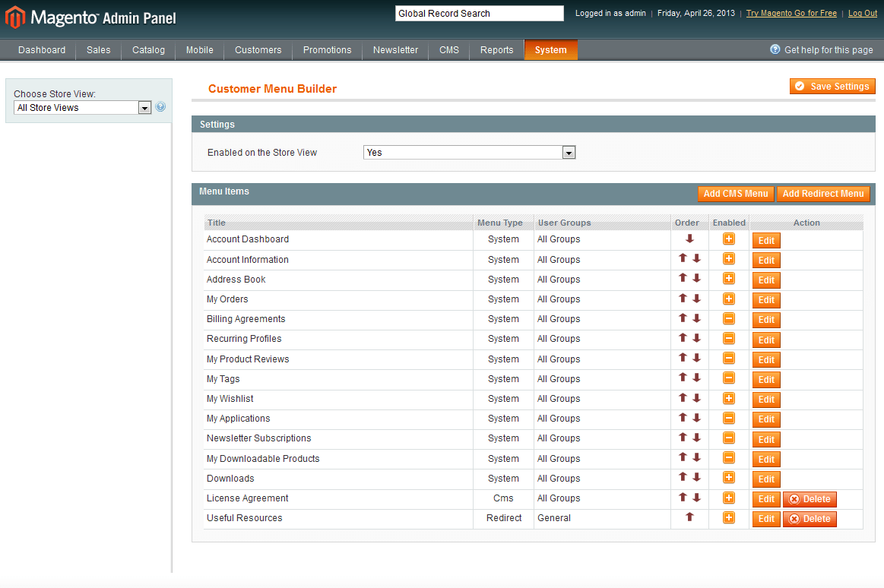Click Save Settings button
This screenshot has width=884, height=588.
(x=832, y=86)
